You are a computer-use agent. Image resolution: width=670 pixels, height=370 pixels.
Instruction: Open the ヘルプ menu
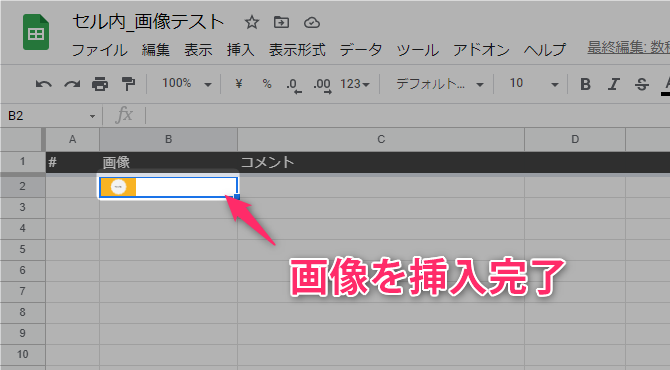click(x=545, y=50)
